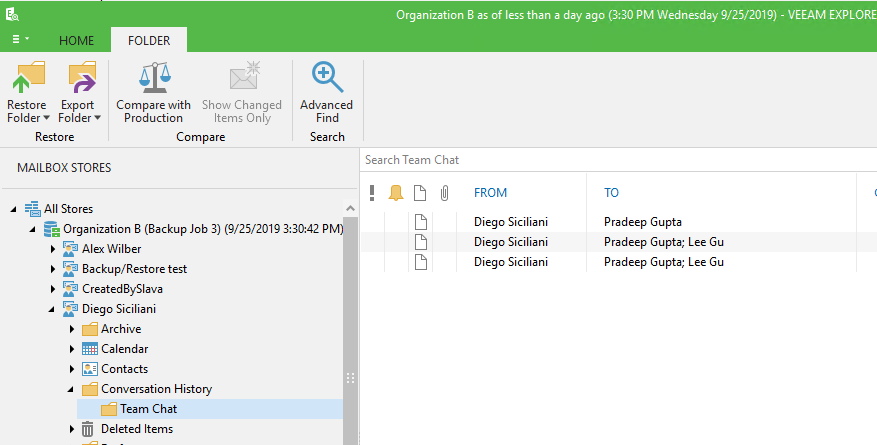The height and width of the screenshot is (445, 877).
Task: Expand the Calendar folder
Action: point(72,349)
